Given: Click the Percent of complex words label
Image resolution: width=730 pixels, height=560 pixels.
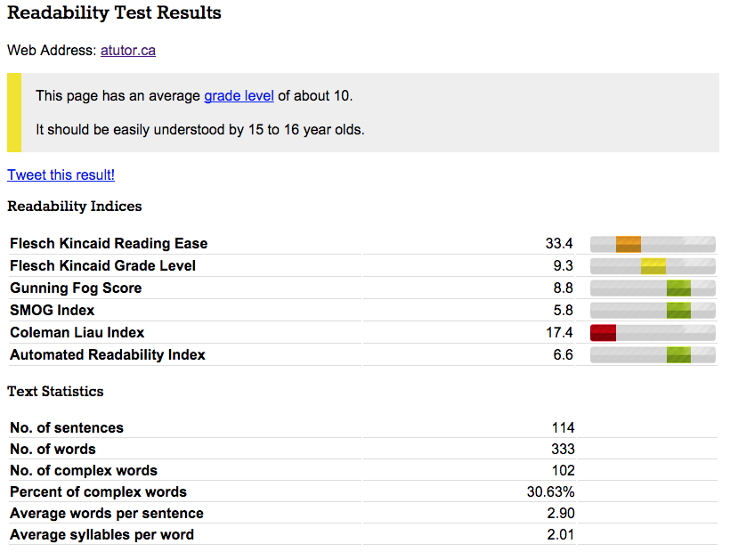Looking at the screenshot, I should [98, 491].
